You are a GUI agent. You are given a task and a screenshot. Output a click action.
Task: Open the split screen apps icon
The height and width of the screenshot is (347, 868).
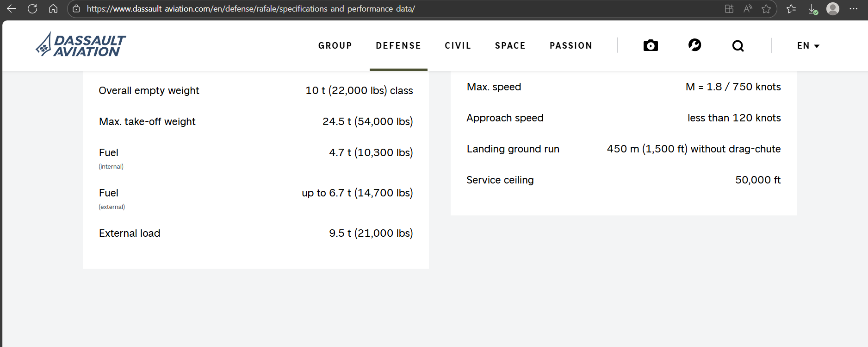(x=729, y=9)
